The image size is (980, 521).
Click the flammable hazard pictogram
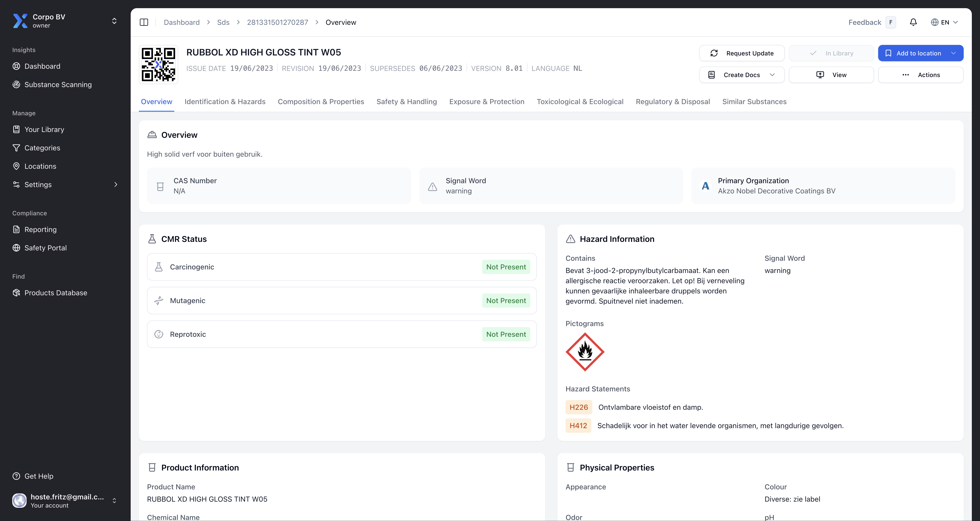pos(585,352)
